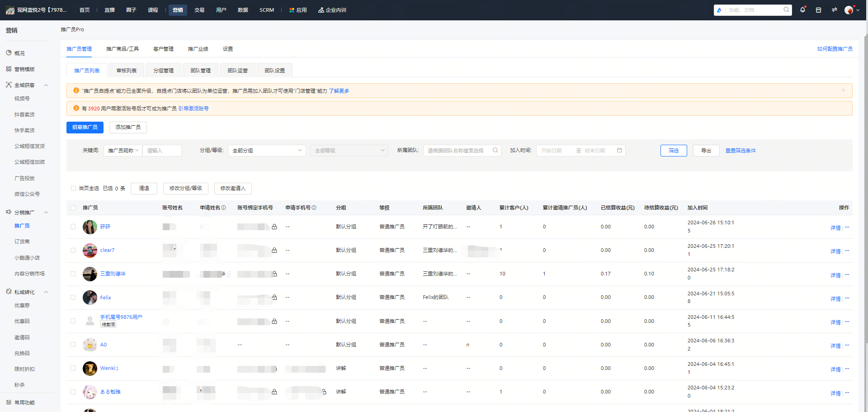The height and width of the screenshot is (412, 868).
Task: Click the lock icon in Felix's phone cell
Action: click(274, 297)
